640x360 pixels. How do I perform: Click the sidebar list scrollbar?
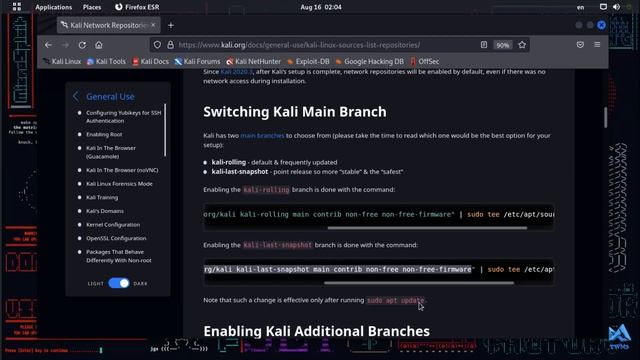click(x=165, y=130)
